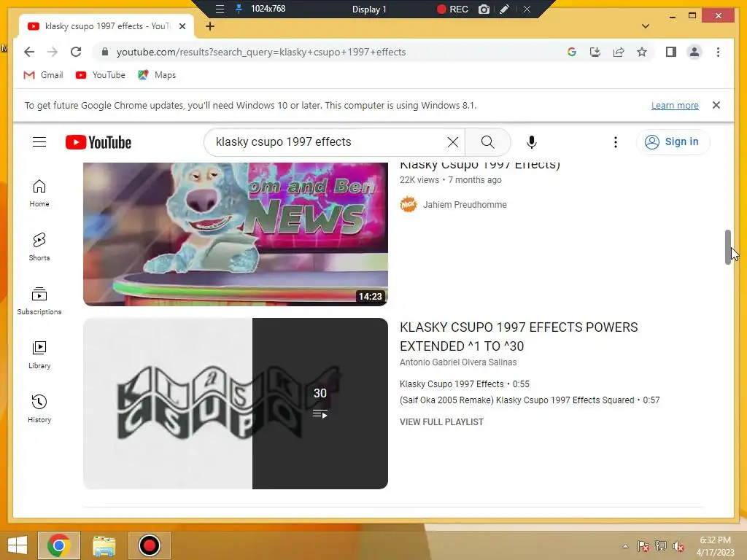Image resolution: width=747 pixels, height=560 pixels.
Task: Toggle the recorder toolbar pin icon
Action: click(x=239, y=9)
